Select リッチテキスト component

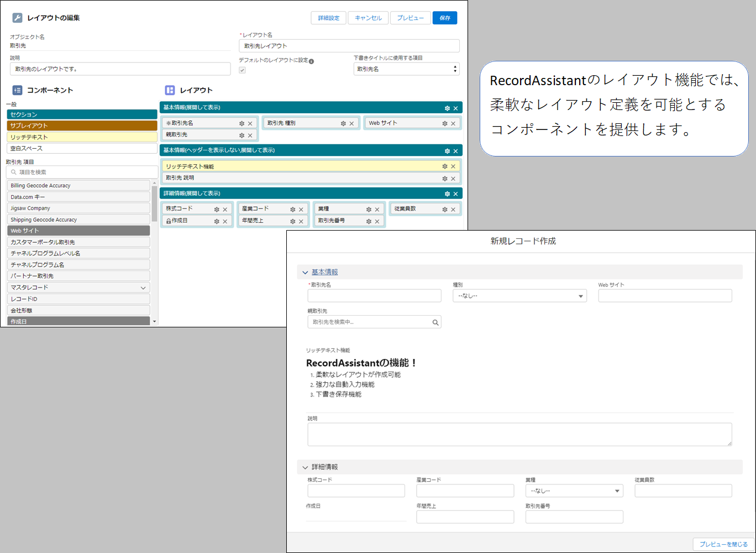[82, 137]
